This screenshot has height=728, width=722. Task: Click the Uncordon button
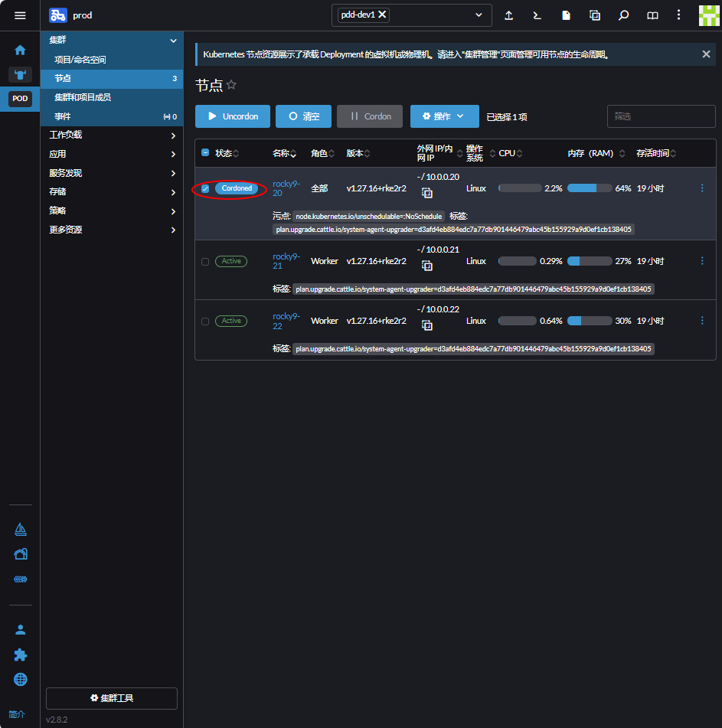click(233, 116)
